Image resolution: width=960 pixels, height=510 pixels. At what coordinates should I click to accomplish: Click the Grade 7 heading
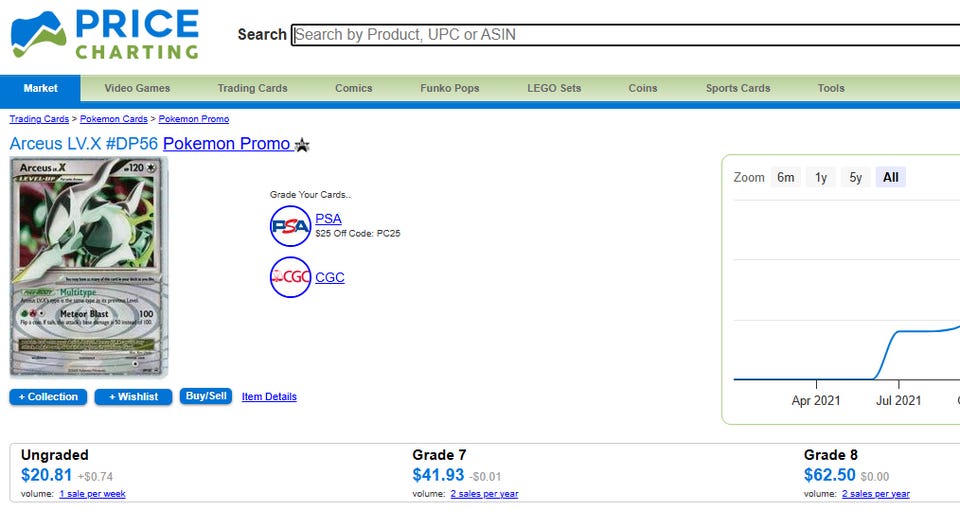click(439, 455)
